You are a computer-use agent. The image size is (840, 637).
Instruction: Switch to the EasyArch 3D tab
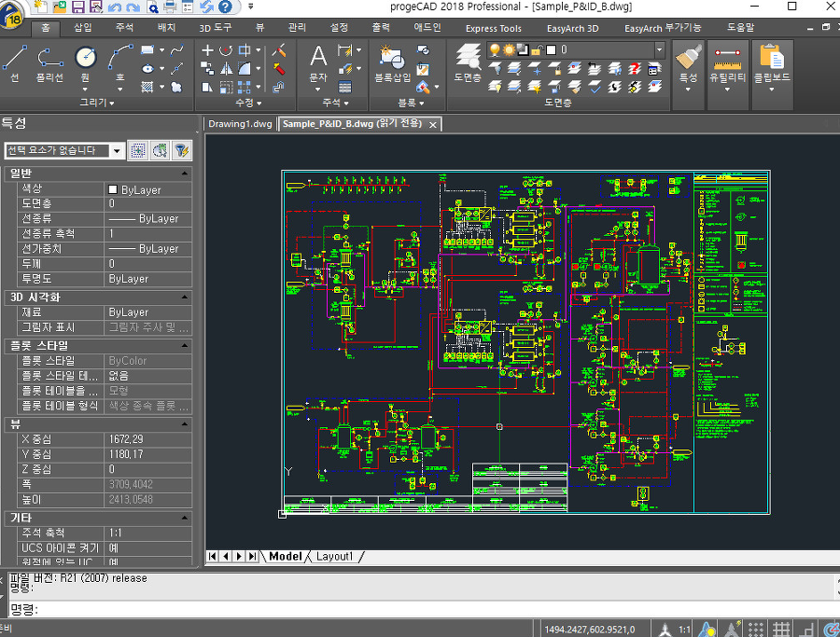573,28
